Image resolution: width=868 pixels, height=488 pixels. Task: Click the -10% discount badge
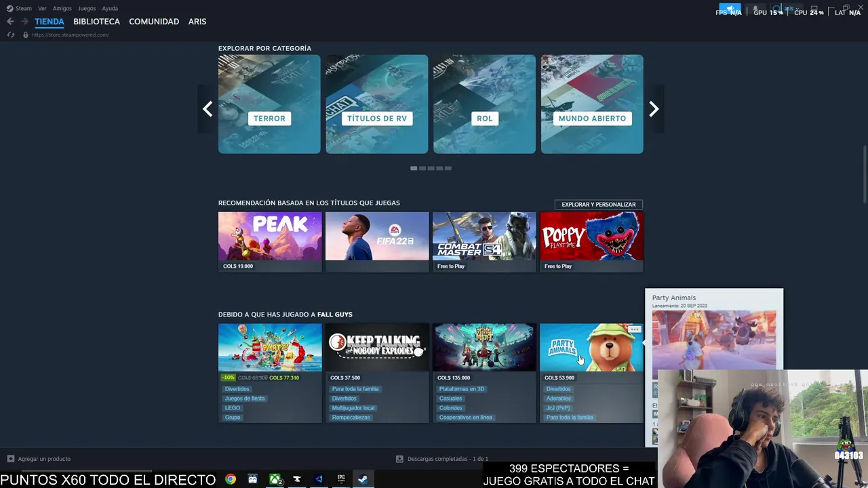click(x=228, y=378)
